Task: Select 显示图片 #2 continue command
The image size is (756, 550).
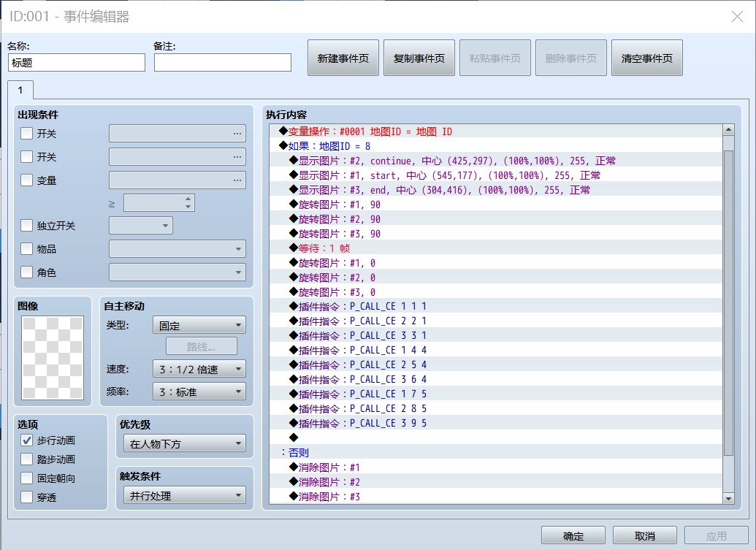Action: [496, 161]
